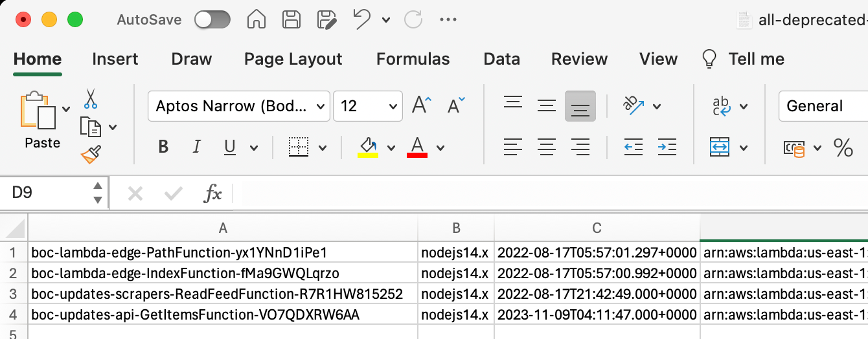Toggle Underline formatting

229,148
